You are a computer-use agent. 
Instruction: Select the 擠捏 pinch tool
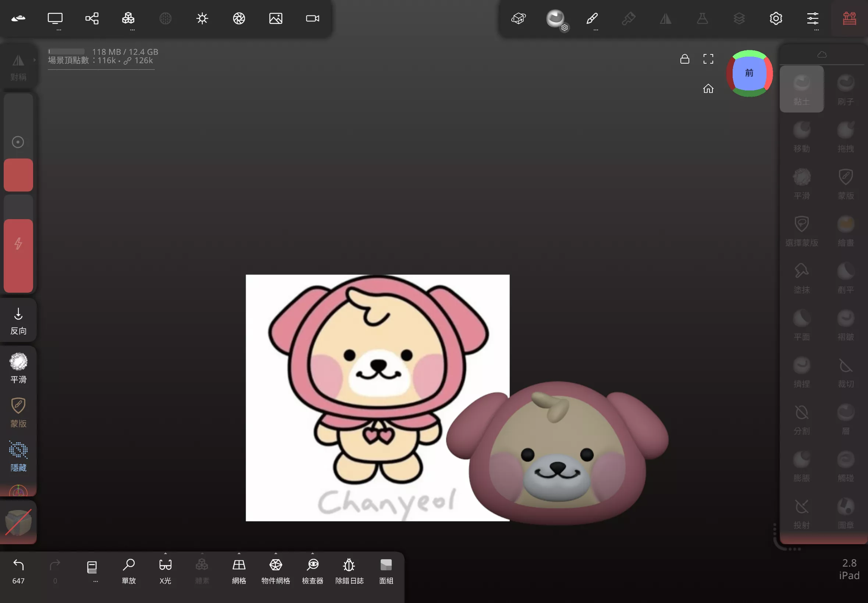[x=801, y=372]
